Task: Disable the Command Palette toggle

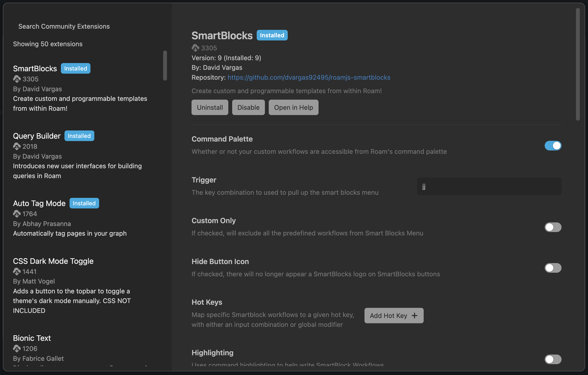Action: coord(553,146)
